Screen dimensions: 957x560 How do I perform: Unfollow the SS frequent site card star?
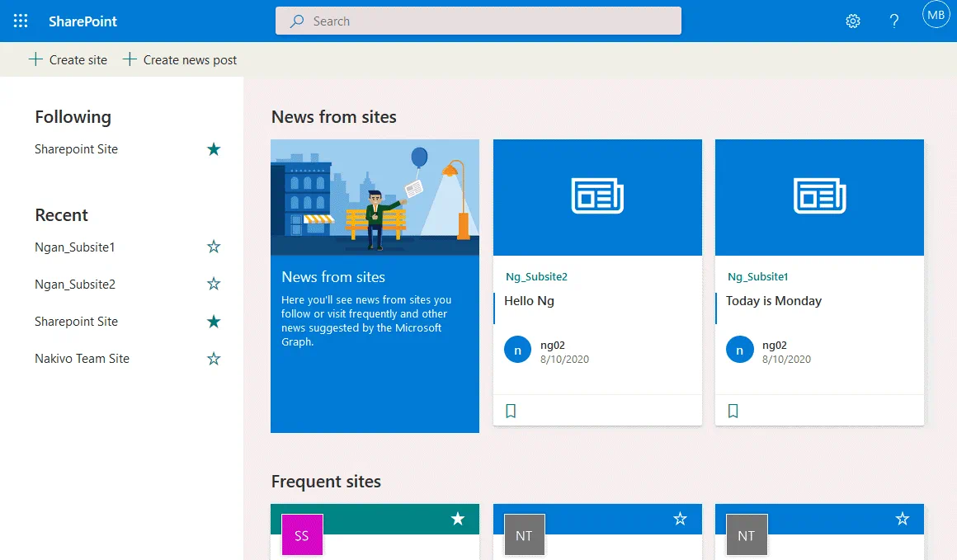tap(458, 519)
